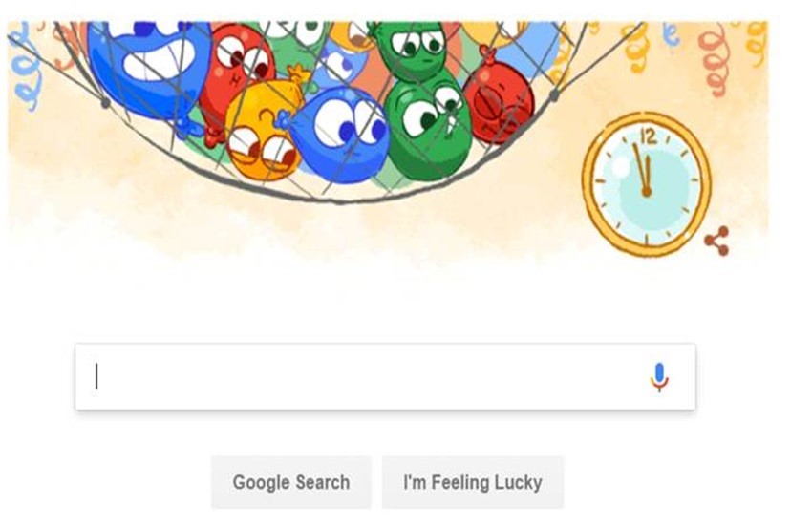Click the pink curly streamer at top right
The image size is (812, 525).
(x=715, y=57)
